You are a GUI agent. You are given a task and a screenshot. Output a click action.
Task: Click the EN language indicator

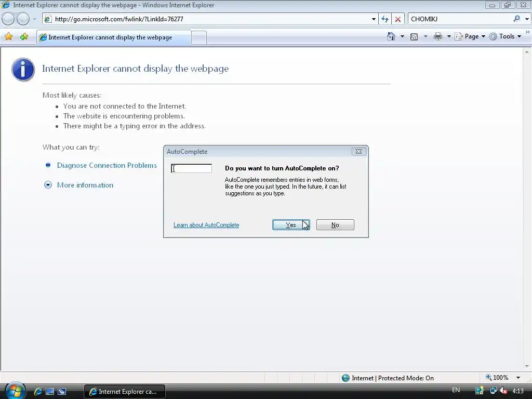pos(456,390)
